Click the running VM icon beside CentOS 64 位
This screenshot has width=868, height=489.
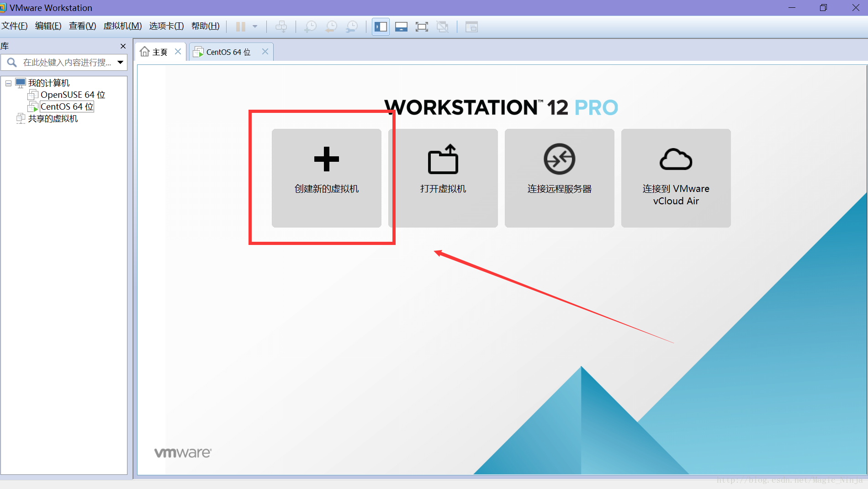coord(33,106)
